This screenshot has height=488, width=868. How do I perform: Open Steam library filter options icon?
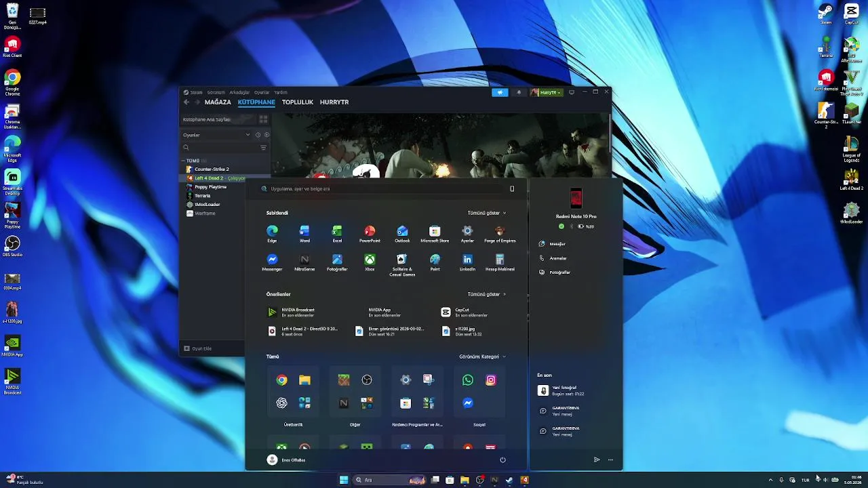263,147
